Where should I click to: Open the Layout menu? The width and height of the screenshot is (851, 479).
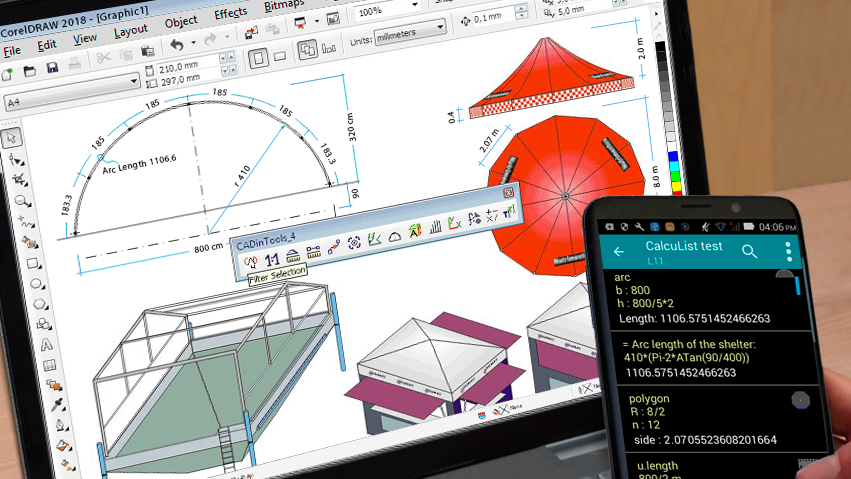tap(130, 31)
